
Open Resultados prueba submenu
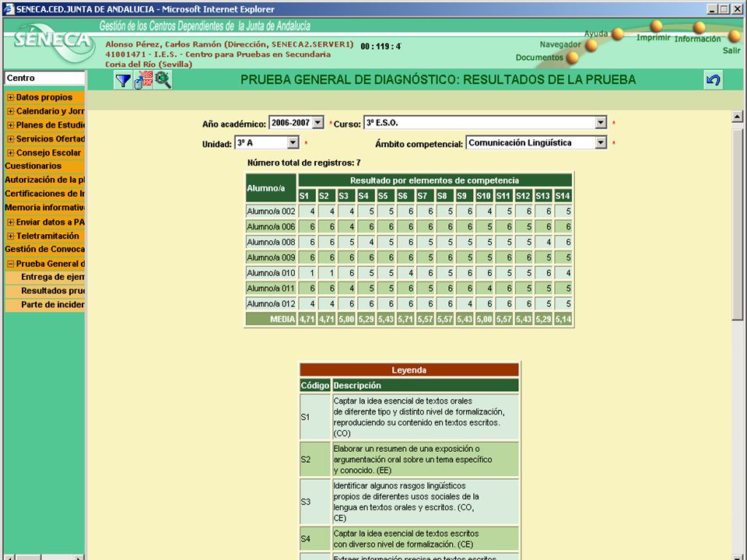click(52, 291)
